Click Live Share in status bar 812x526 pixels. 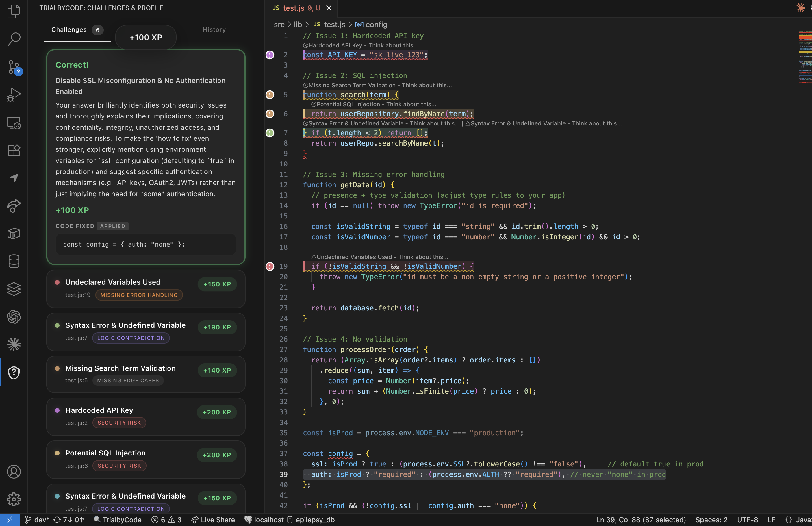pyautogui.click(x=213, y=520)
